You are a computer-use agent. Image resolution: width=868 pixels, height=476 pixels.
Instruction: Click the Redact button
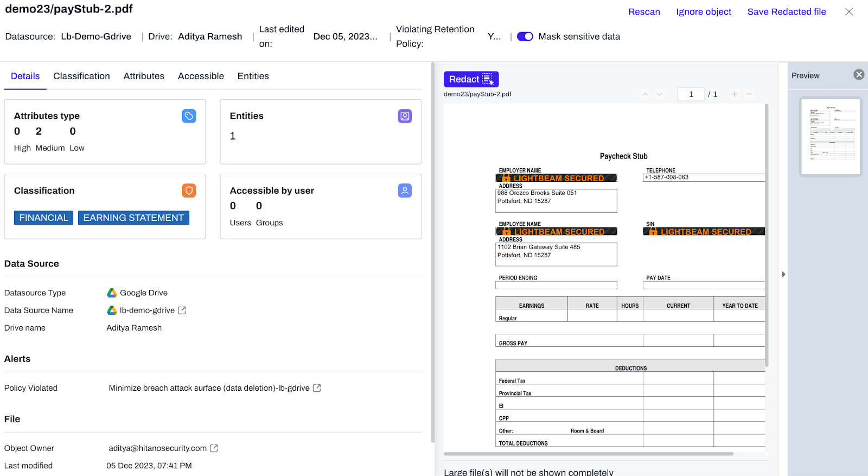point(470,79)
